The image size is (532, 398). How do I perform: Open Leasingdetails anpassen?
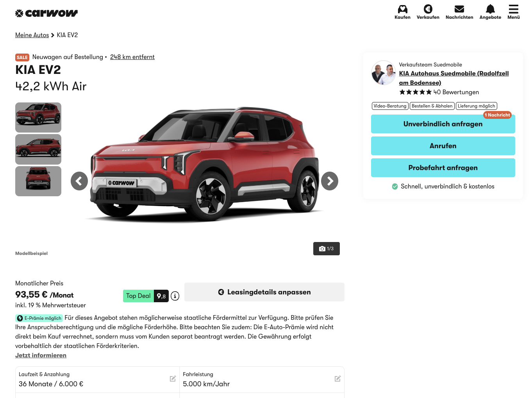point(264,292)
